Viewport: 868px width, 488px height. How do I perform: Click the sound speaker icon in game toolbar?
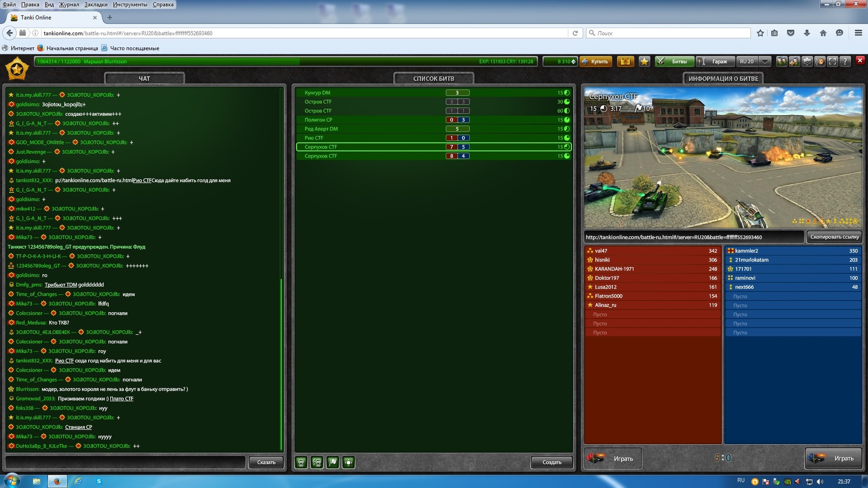tap(820, 61)
